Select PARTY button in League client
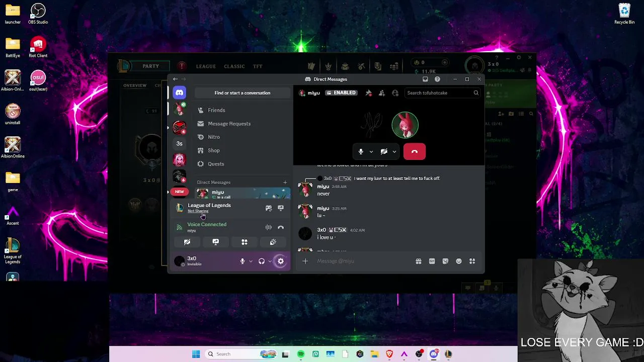 [150, 66]
